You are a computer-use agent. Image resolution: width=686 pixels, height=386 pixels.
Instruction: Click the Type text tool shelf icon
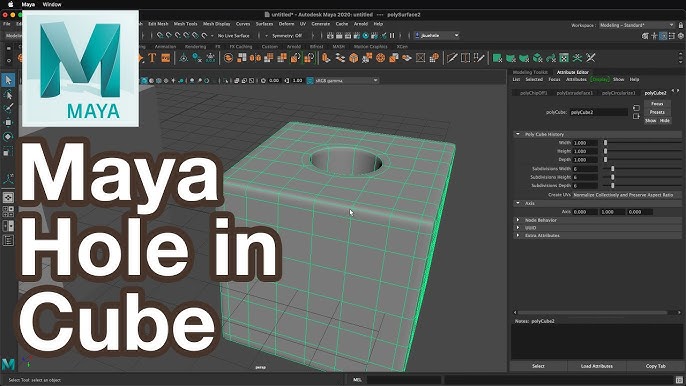[152, 58]
